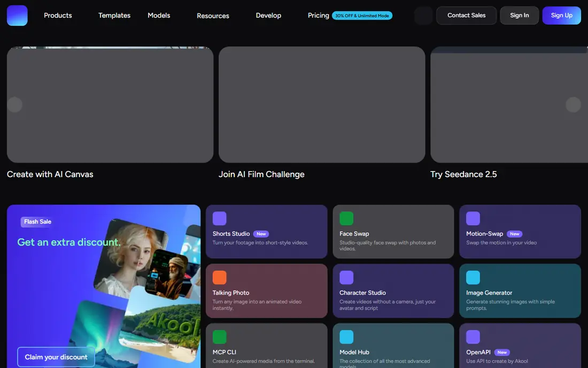Open the Products menu
Screen dimensions: 588x368
pos(58,16)
